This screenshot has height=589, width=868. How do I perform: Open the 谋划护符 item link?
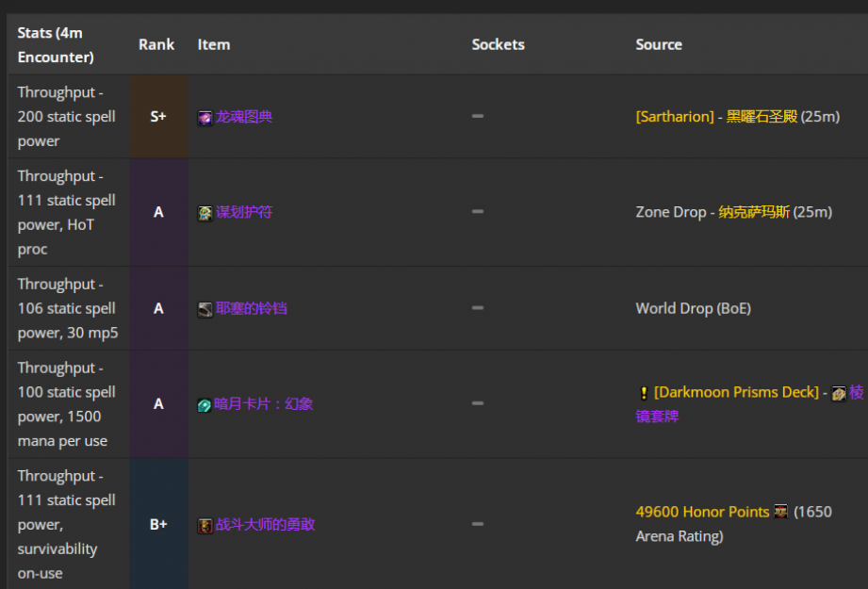click(244, 212)
